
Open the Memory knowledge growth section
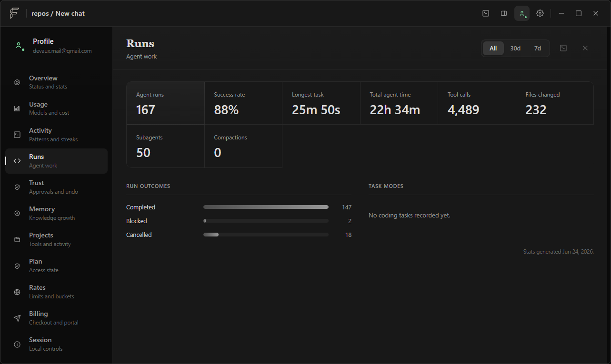(56, 213)
